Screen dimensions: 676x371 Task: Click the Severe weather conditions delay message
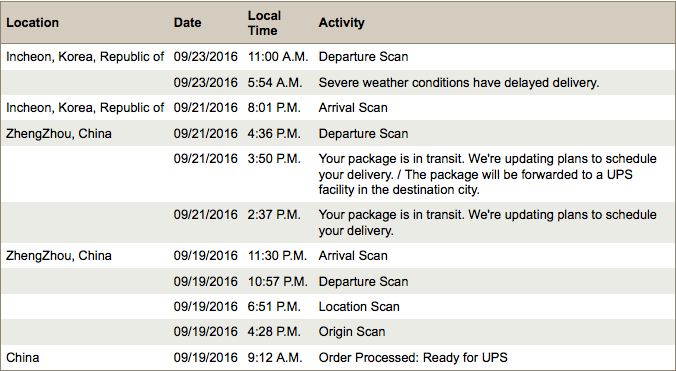click(x=459, y=82)
